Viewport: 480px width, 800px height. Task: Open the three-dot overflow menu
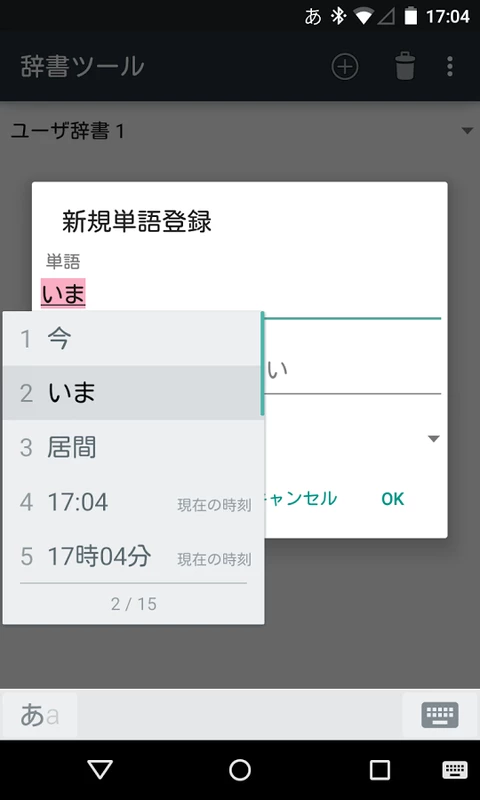click(x=449, y=67)
